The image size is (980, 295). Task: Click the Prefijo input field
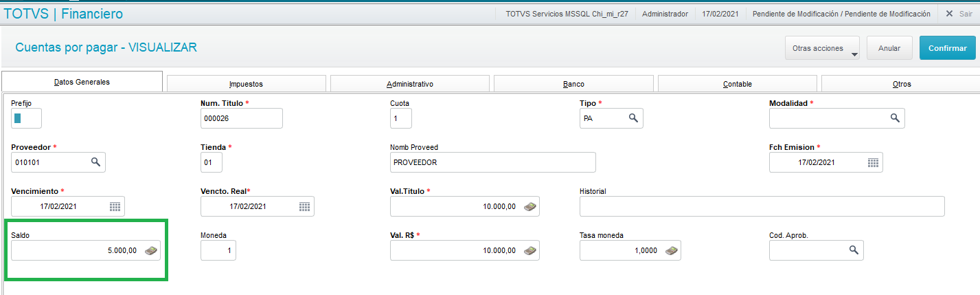point(27,118)
